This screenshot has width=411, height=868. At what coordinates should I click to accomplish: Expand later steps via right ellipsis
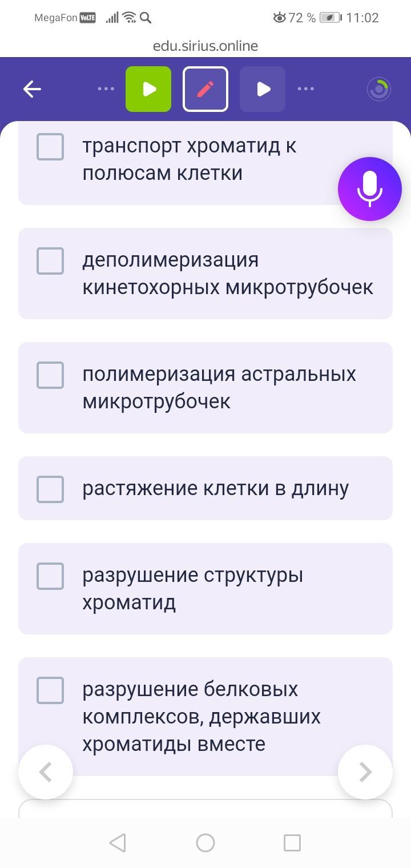point(306,89)
